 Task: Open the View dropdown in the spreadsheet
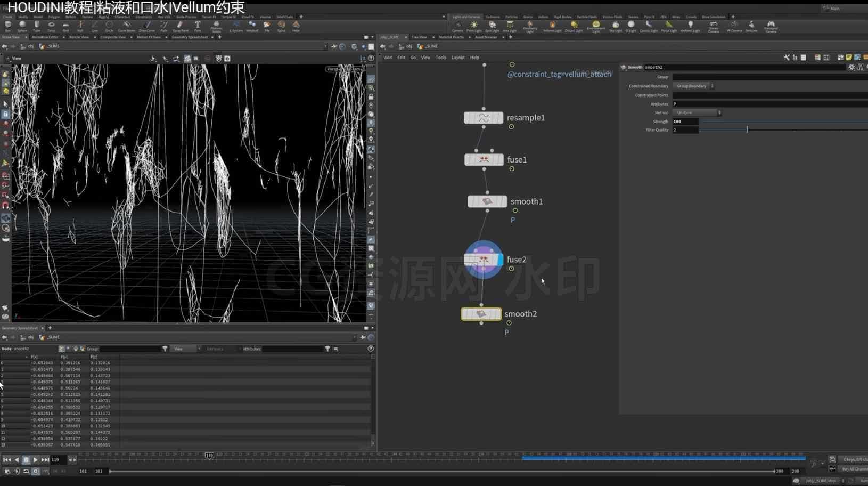click(185, 349)
